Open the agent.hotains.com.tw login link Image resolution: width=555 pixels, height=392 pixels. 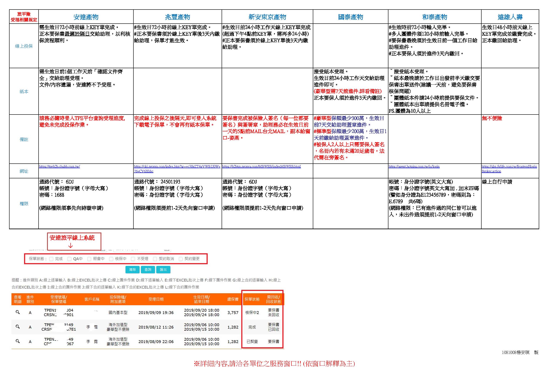tap(414, 166)
